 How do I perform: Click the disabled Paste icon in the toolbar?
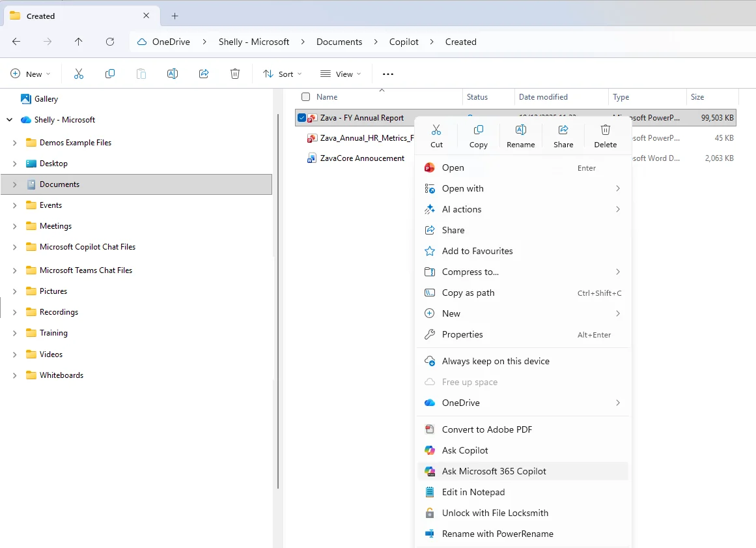click(141, 74)
